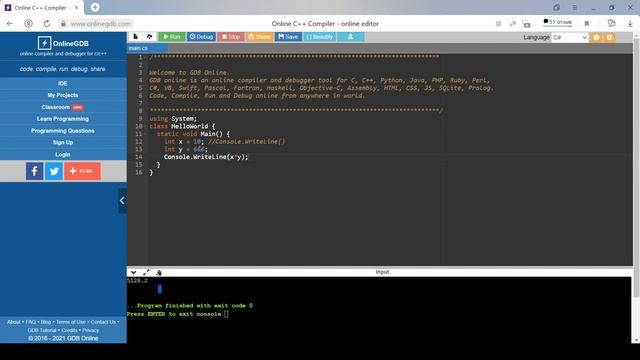Viewport: 640px width, 360px height.
Task: Click the site lock icon in address bar
Action: click(63, 24)
